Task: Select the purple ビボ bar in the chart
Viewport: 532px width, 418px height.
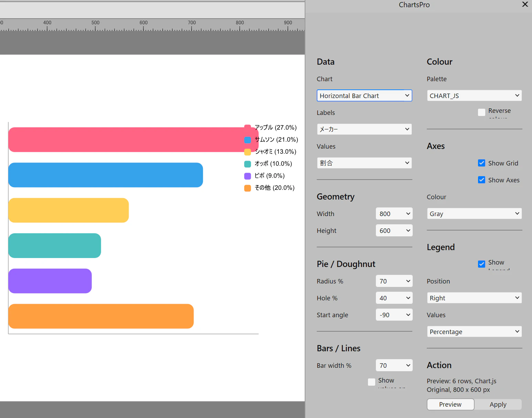Action: click(x=50, y=281)
